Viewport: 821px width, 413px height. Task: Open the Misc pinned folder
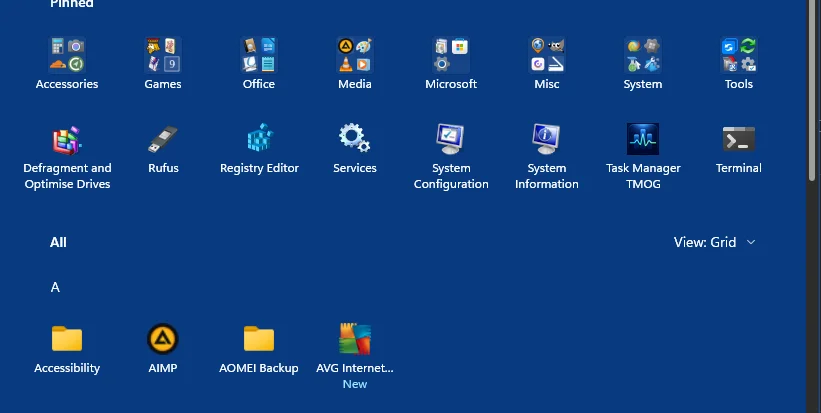click(547, 64)
